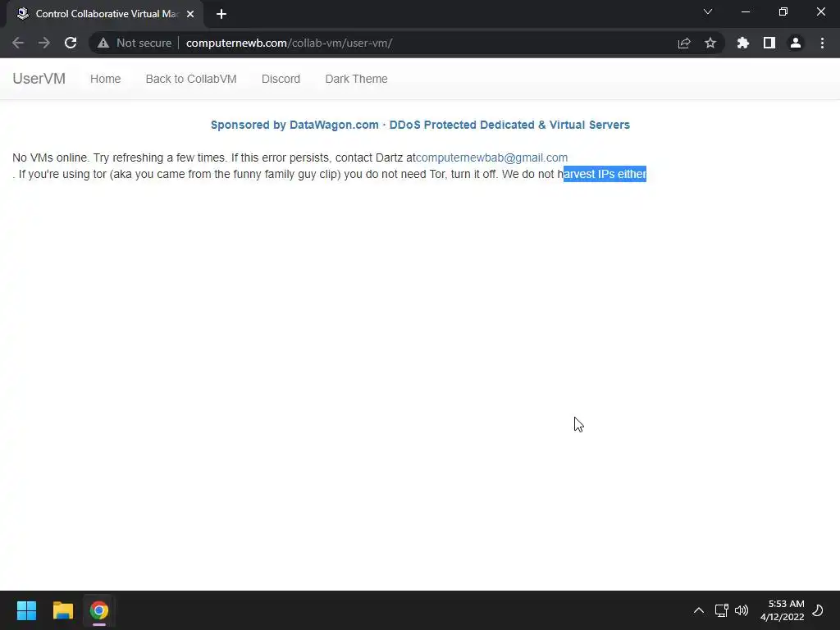The height and width of the screenshot is (630, 840).
Task: Open the Extensions puzzle icon
Action: [x=743, y=43]
